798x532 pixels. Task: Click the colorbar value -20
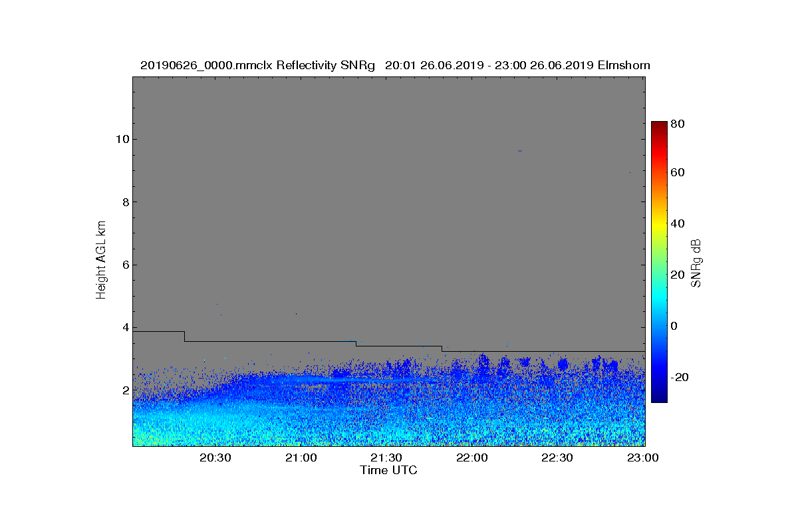(680, 377)
